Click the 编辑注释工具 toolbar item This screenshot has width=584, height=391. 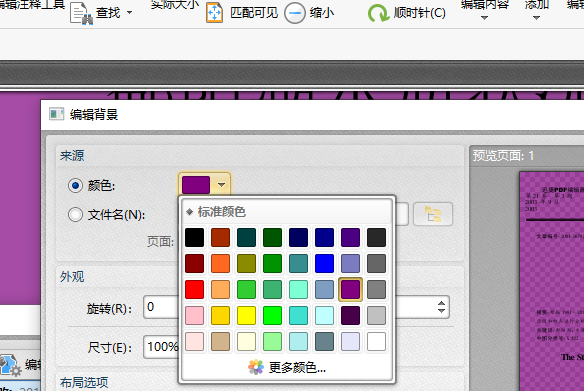pyautogui.click(x=33, y=4)
